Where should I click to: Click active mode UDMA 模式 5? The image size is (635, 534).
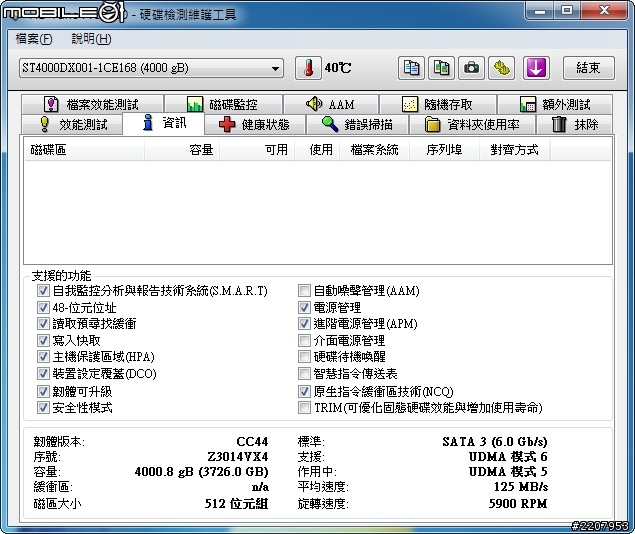508,472
